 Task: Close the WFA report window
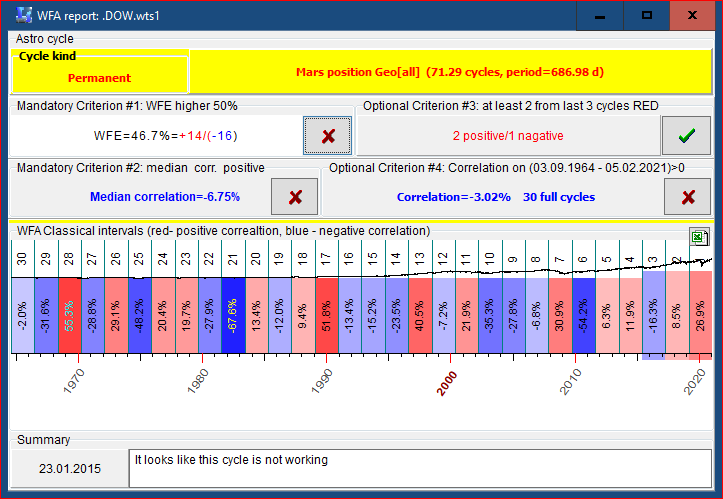click(692, 16)
